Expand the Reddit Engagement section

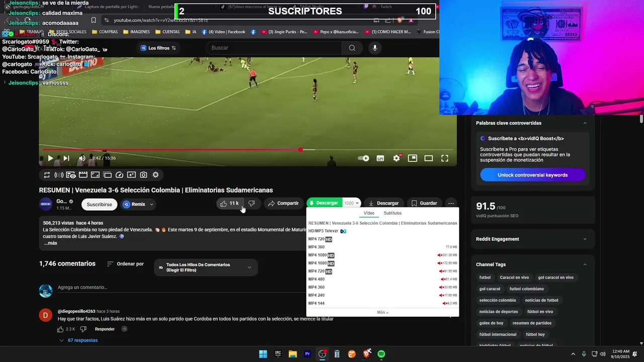pos(532,239)
